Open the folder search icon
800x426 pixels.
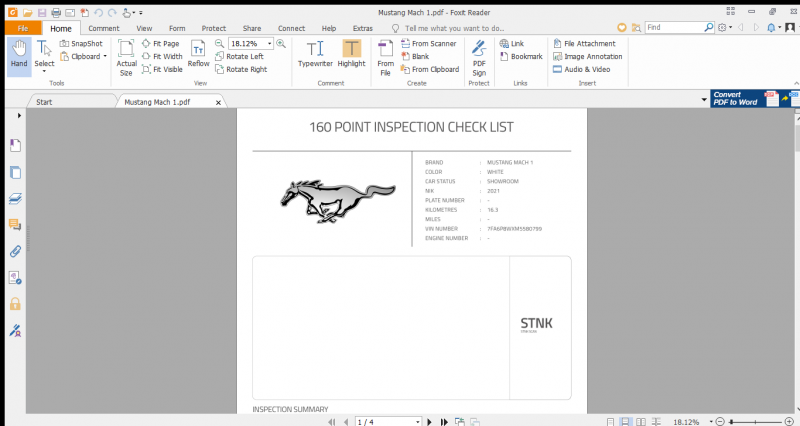pos(636,28)
